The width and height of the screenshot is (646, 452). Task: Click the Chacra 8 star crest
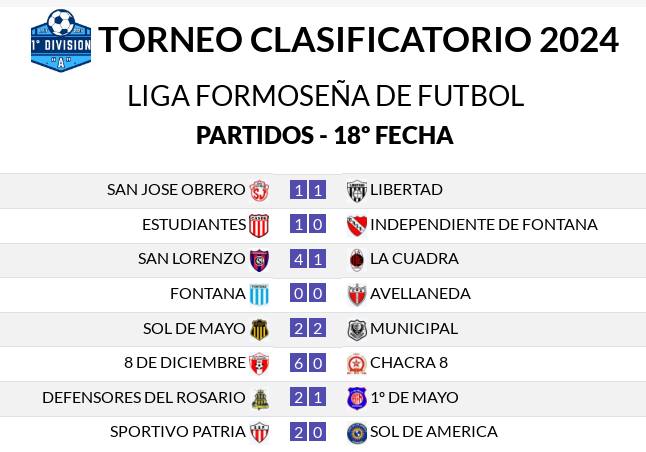click(x=356, y=364)
